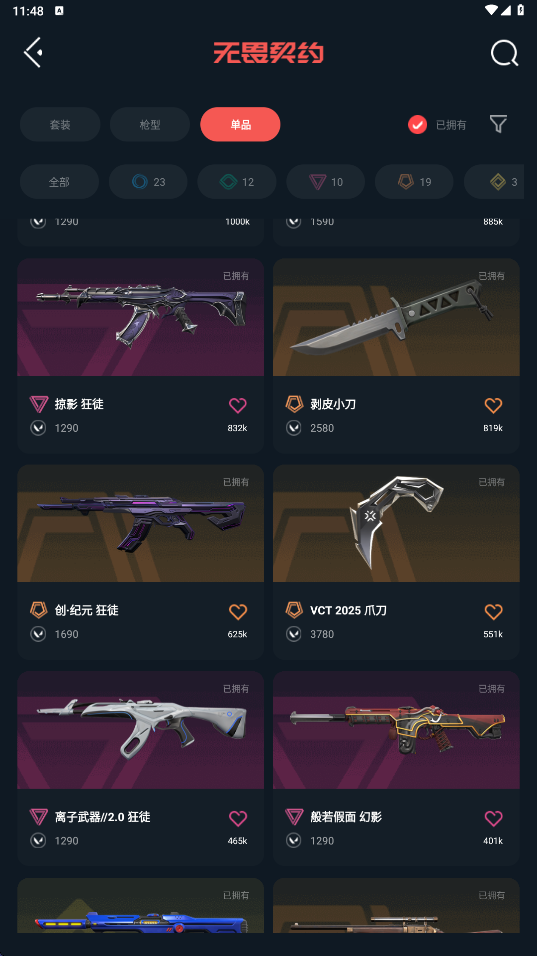Filter by pink tier chip showing 10
537x956 pixels.
[325, 182]
